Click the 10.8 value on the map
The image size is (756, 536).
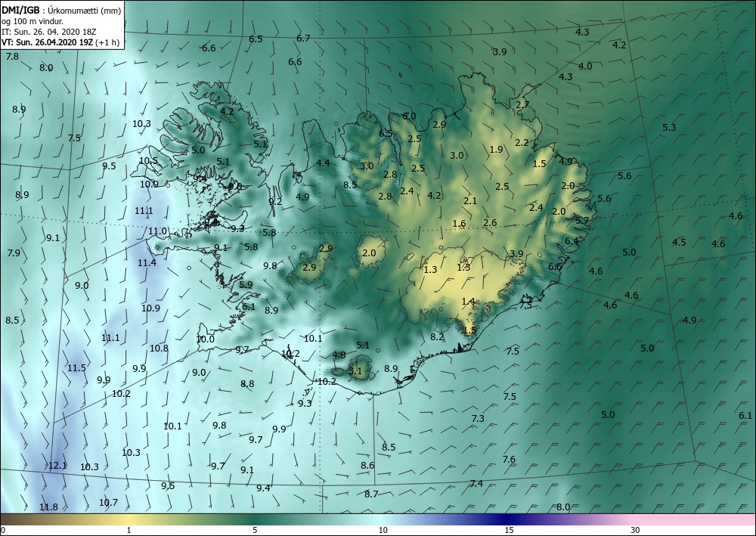coord(159,349)
